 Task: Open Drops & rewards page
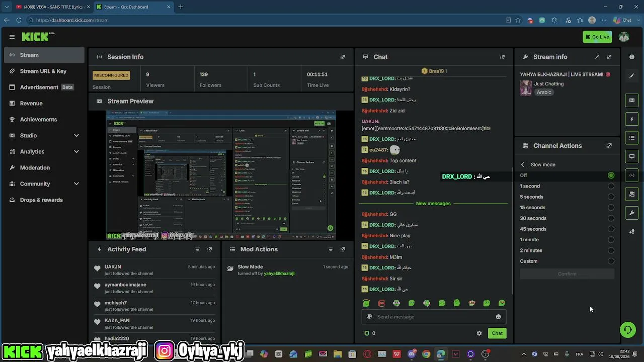(x=44, y=200)
